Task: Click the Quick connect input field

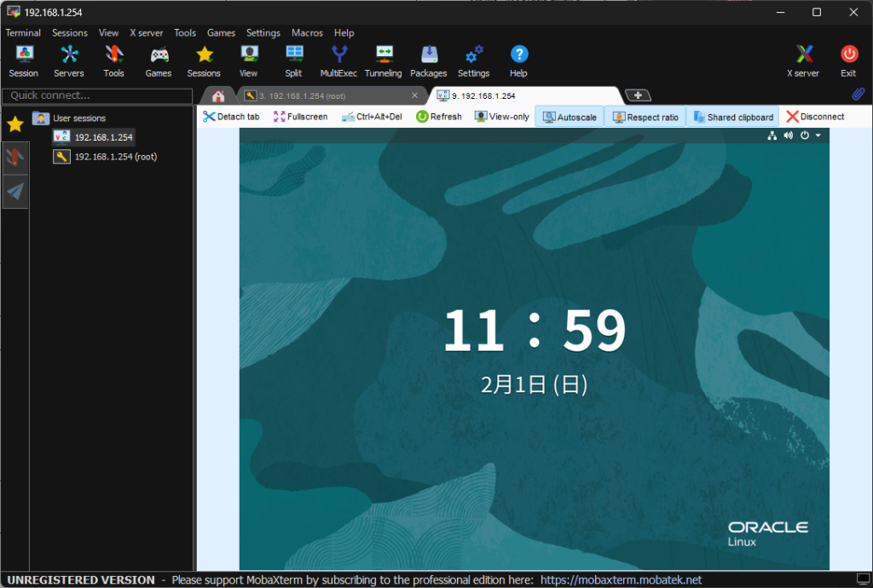Action: pyautogui.click(x=95, y=95)
